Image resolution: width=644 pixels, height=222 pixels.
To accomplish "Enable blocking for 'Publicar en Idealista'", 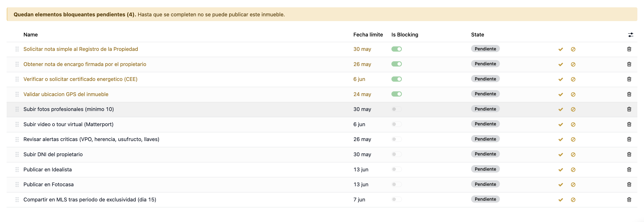I will (x=396, y=169).
